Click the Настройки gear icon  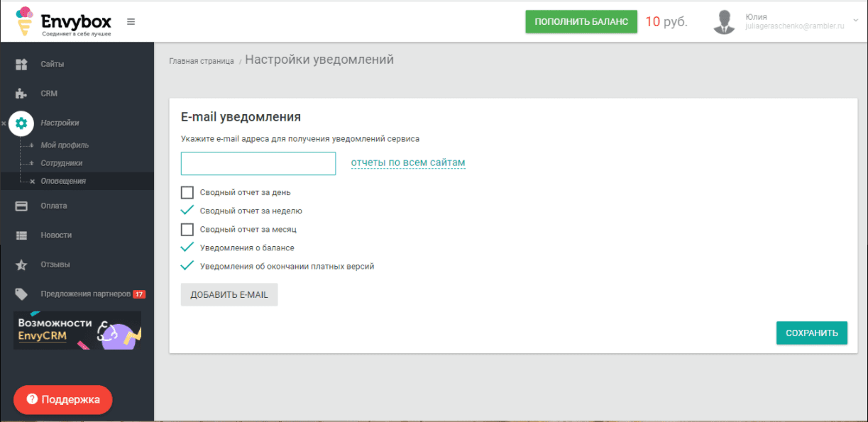[x=21, y=123]
